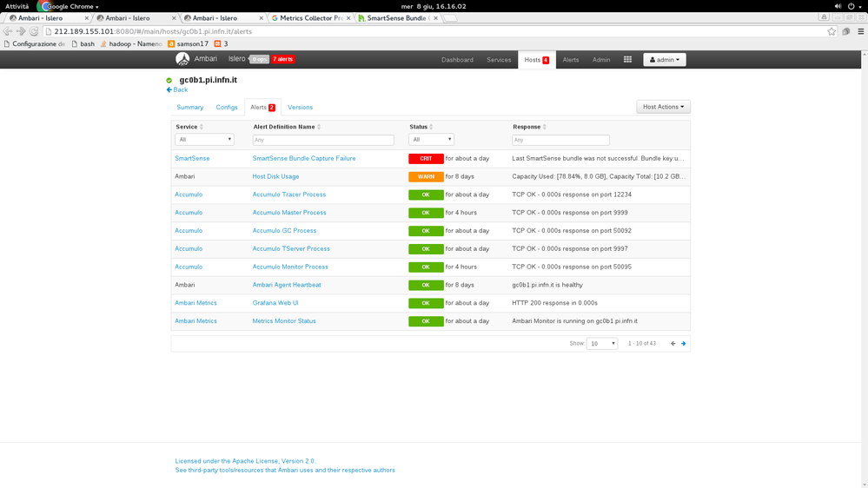
Task: Close the first Ambari - Islero tab
Action: pos(86,18)
